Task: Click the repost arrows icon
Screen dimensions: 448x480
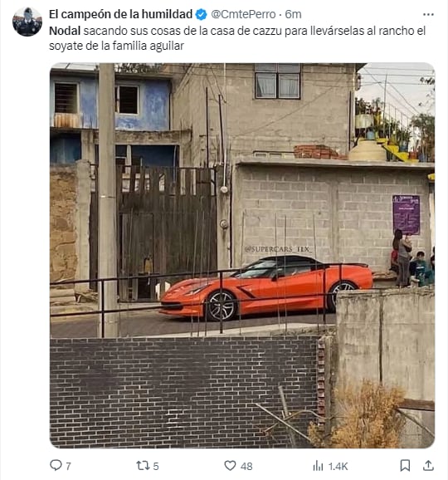Action: tap(143, 465)
